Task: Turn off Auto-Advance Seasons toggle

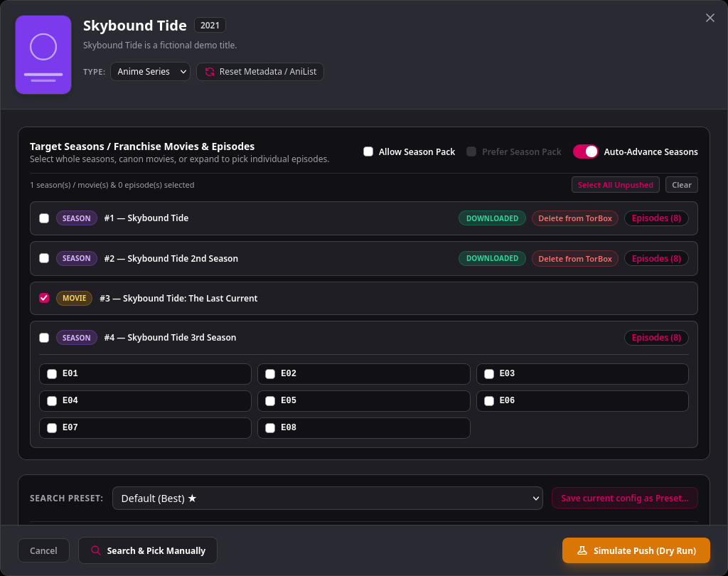Action: pos(585,151)
